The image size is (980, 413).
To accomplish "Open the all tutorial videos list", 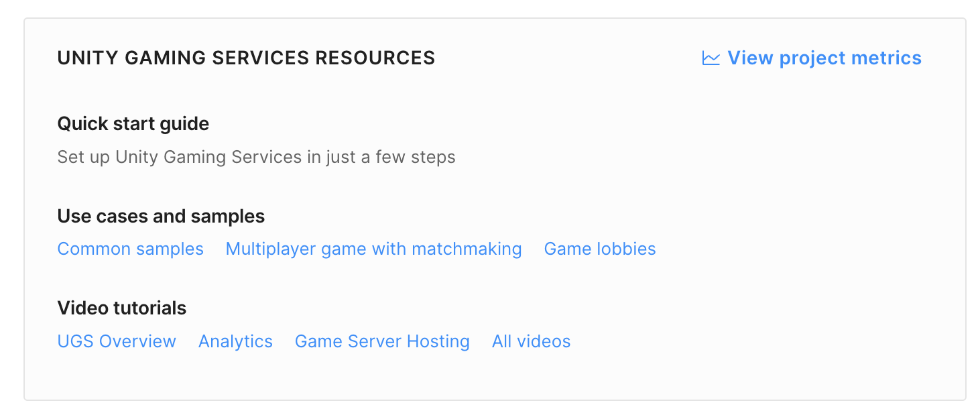I will coord(531,341).
